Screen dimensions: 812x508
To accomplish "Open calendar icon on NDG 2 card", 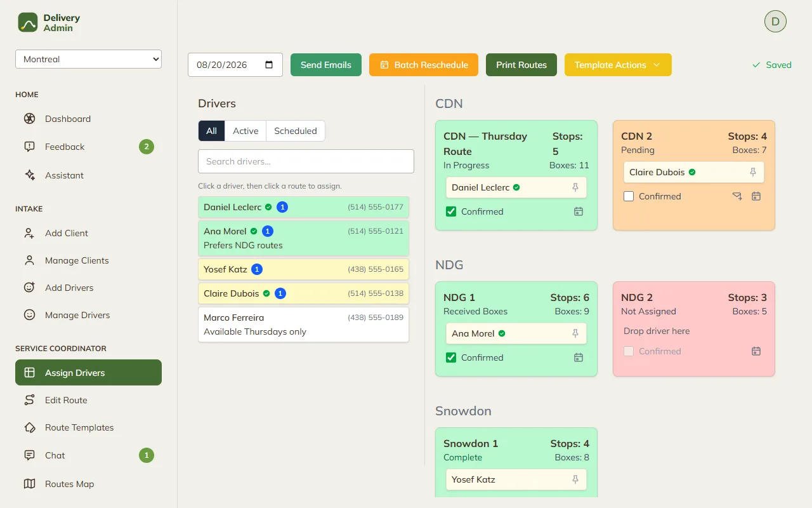I will (756, 351).
